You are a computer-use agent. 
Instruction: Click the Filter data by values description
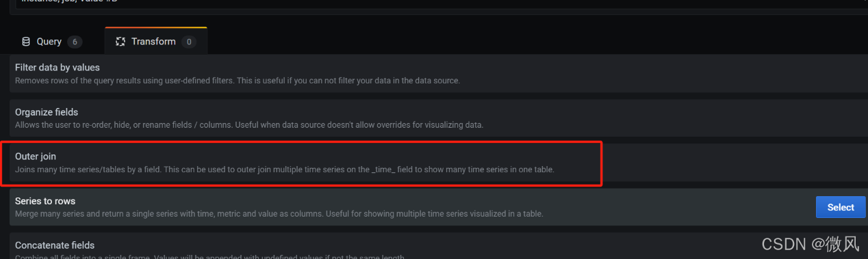pyautogui.click(x=238, y=81)
